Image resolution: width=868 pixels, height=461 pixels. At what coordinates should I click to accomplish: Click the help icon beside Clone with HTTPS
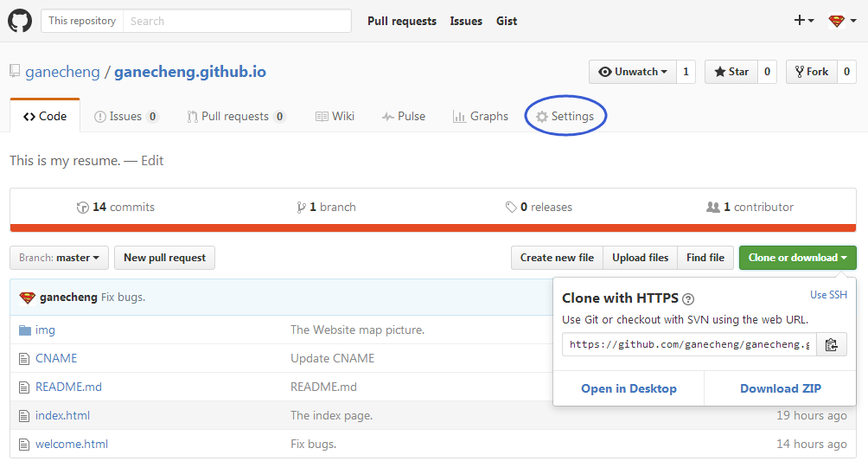[x=688, y=299]
